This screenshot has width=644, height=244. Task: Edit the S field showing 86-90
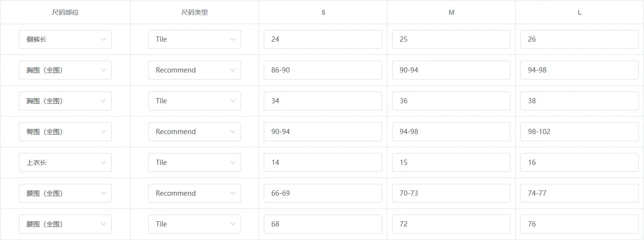tap(323, 70)
